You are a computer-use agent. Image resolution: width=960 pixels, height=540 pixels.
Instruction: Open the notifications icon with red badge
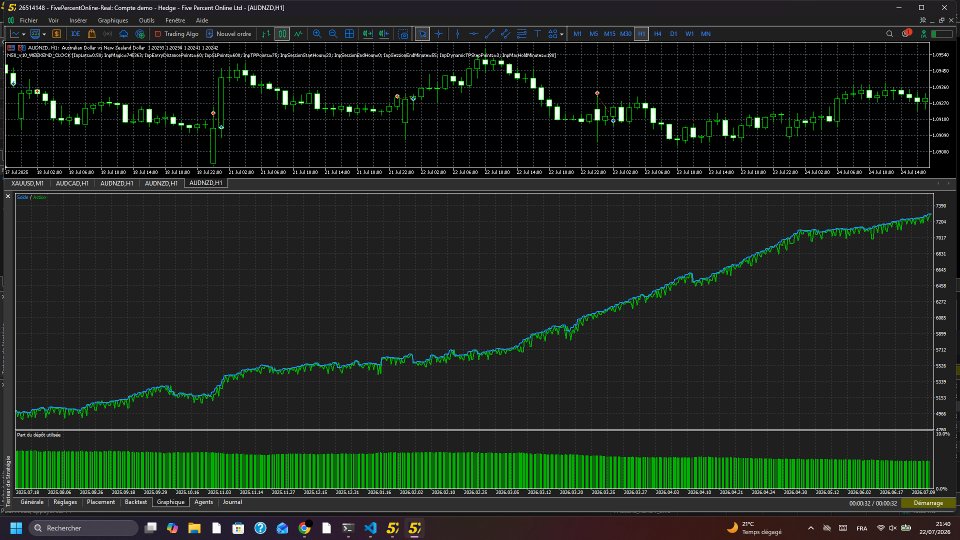pyautogui.click(x=907, y=33)
